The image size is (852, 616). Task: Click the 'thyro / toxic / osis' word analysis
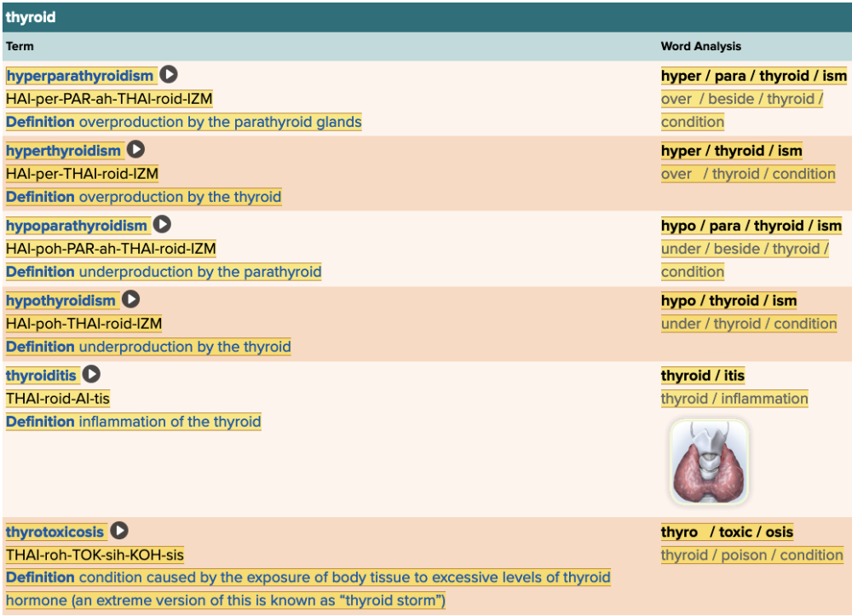pyautogui.click(x=727, y=533)
